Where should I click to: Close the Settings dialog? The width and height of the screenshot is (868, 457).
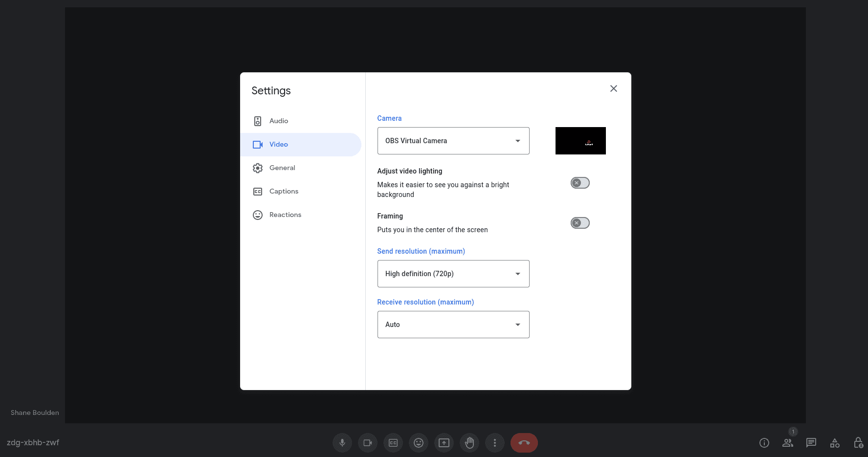click(614, 88)
